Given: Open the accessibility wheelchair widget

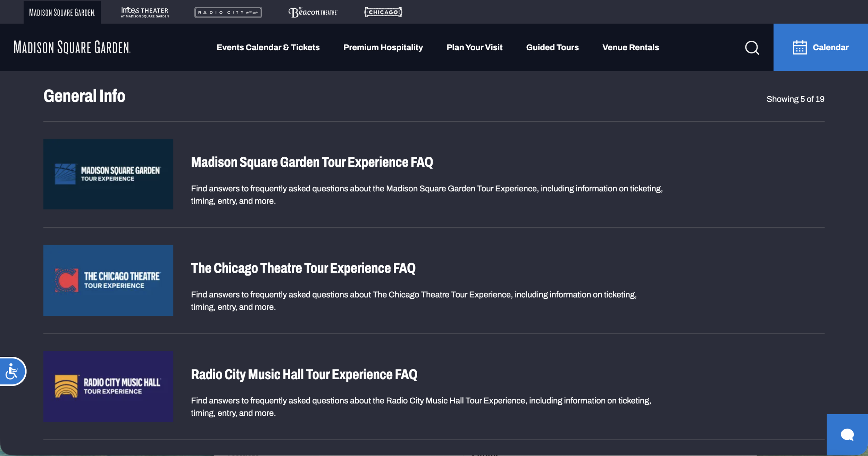Looking at the screenshot, I should point(12,371).
